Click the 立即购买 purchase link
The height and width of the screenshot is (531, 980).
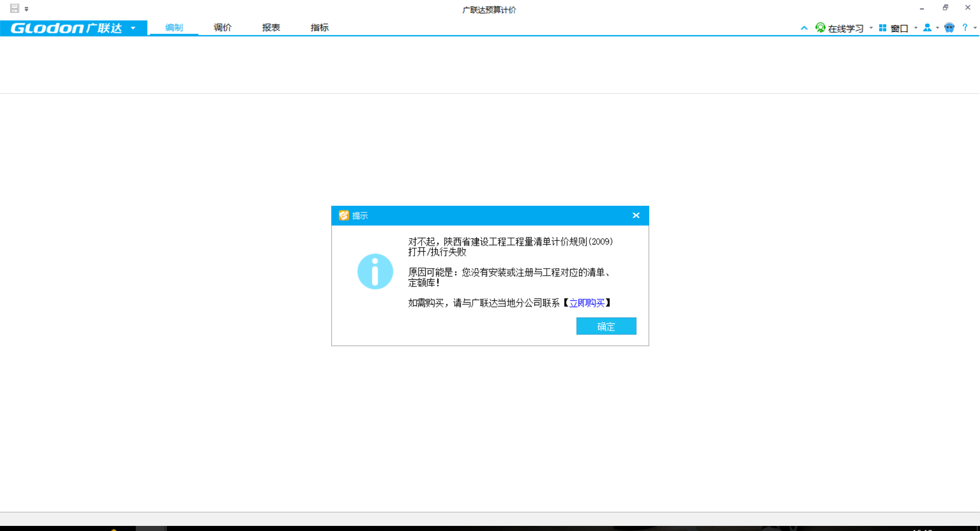pos(587,303)
